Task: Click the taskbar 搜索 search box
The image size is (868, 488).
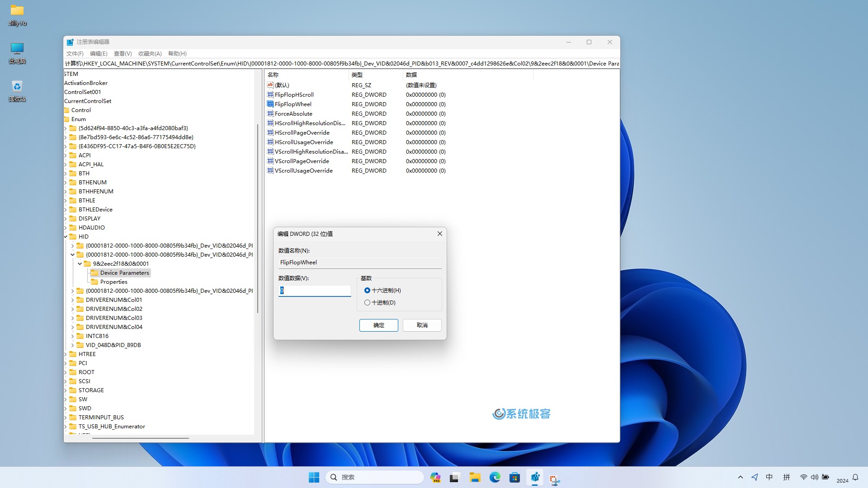Action: 375,477
